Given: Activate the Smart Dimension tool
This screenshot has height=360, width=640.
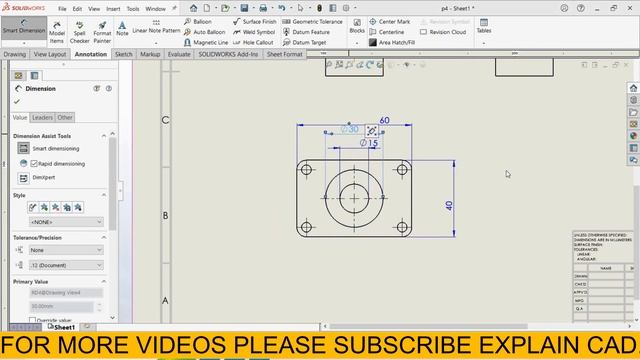Looking at the screenshot, I should (24, 27).
